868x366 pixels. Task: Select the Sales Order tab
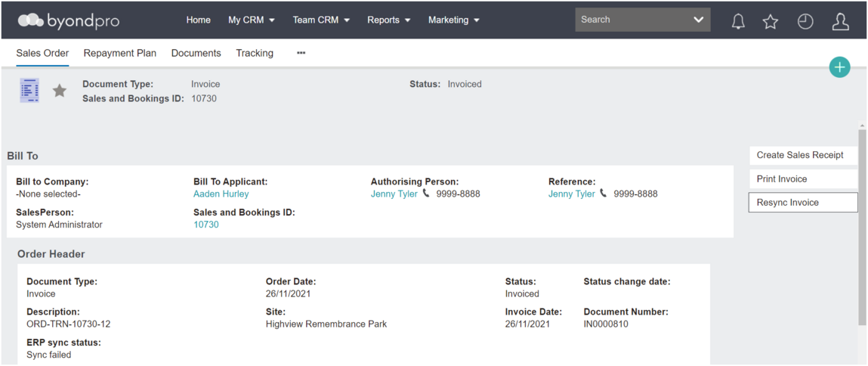click(42, 53)
